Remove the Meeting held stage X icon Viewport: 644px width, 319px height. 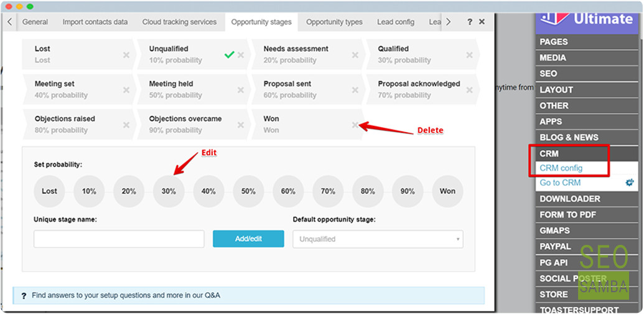tap(241, 90)
